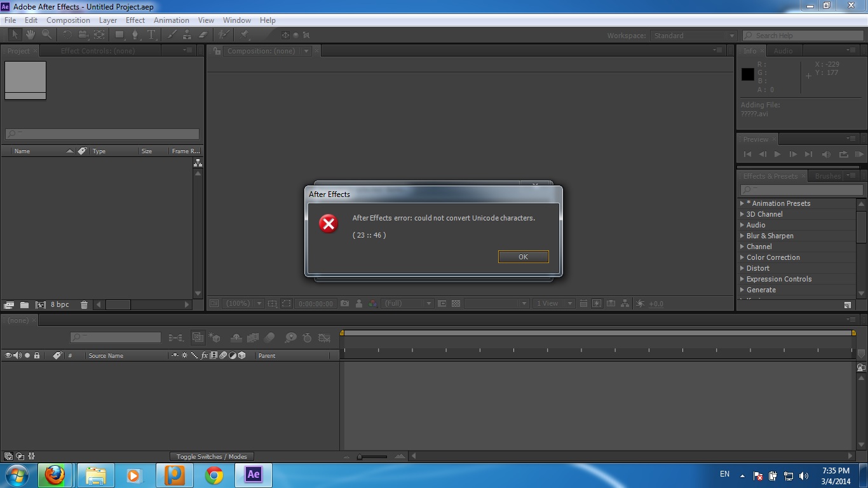Select the Horizontal Type tool

152,35
